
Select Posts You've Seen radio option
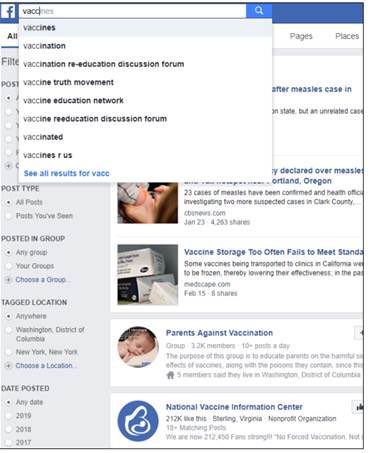tap(9, 216)
